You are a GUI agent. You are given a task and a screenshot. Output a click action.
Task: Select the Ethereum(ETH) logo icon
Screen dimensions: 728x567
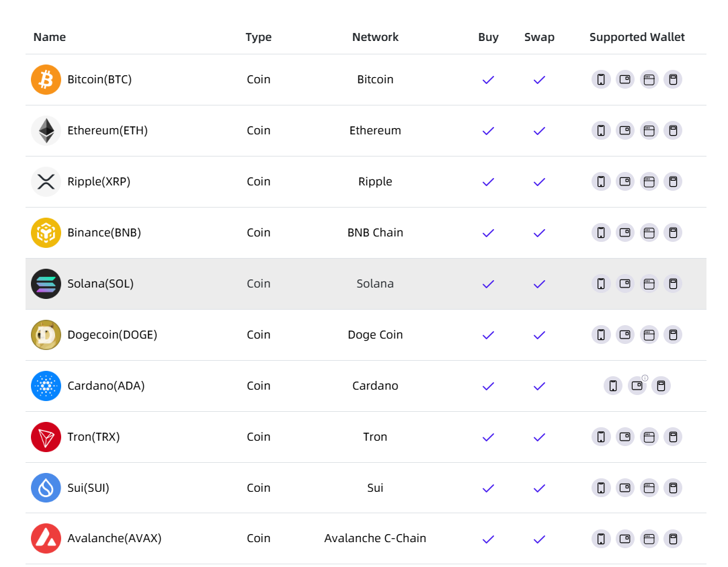tap(46, 130)
